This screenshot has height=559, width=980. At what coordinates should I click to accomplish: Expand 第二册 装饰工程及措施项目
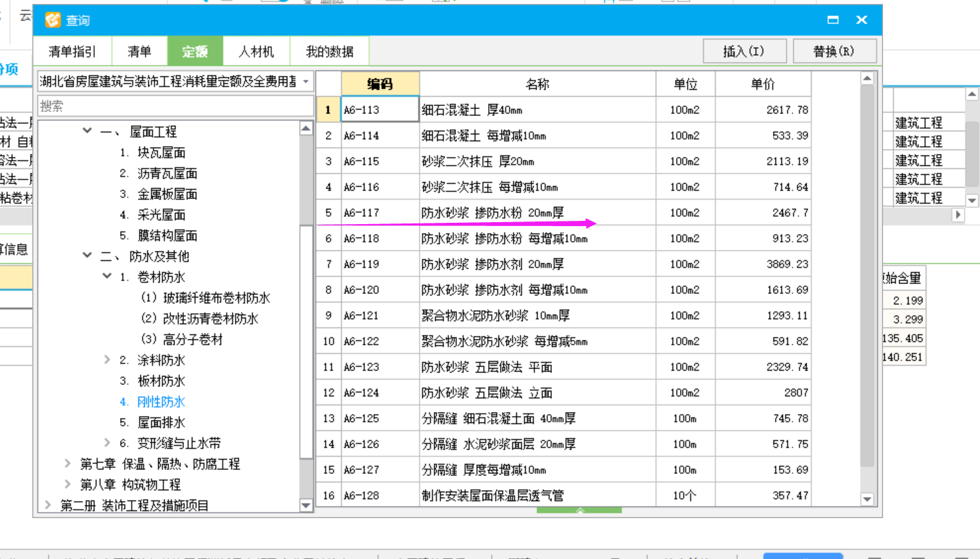point(47,505)
